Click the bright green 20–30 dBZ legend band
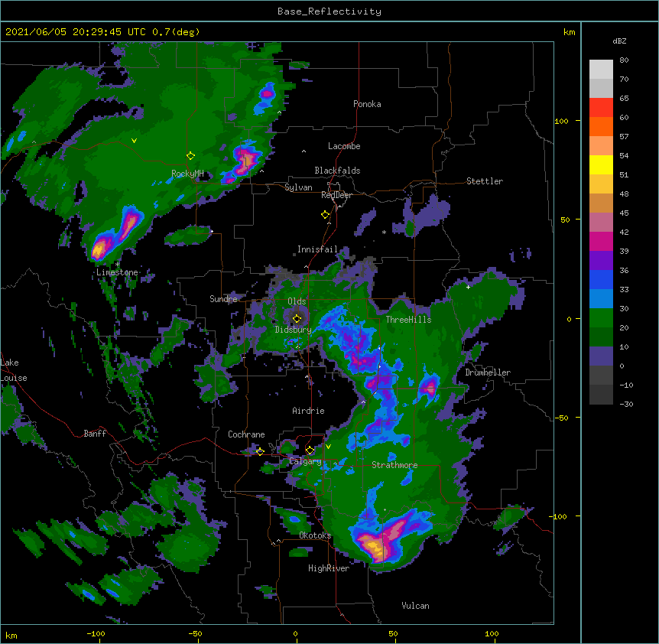Screen dimensions: 659x644 pyautogui.click(x=601, y=318)
